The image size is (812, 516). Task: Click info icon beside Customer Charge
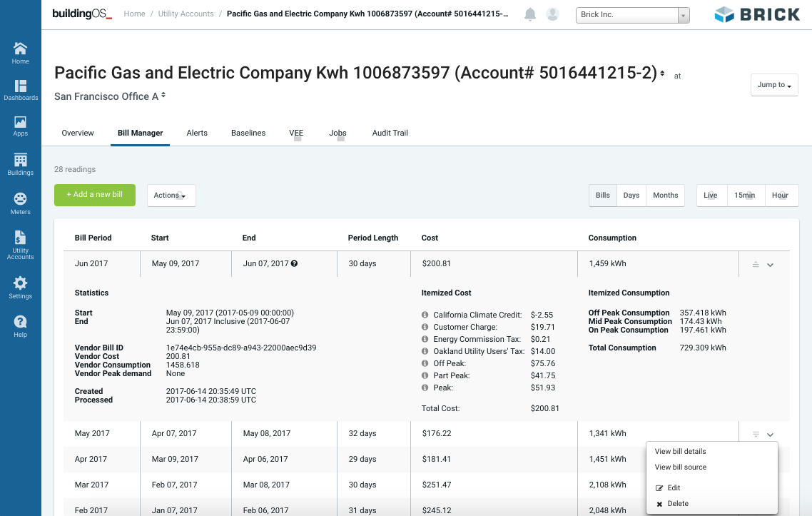(425, 327)
